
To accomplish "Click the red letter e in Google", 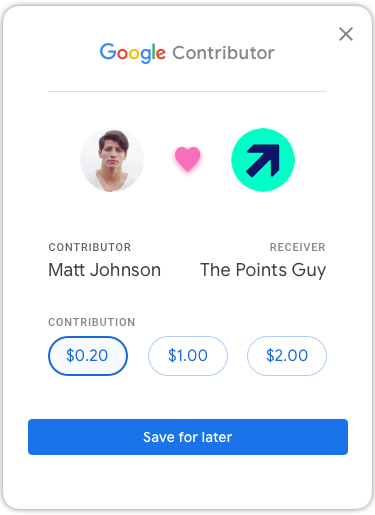I will click(x=161, y=54).
